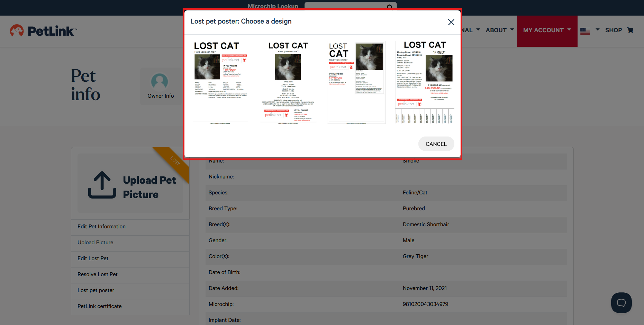Click the PetLink logo
This screenshot has width=644, height=325.
point(44,31)
